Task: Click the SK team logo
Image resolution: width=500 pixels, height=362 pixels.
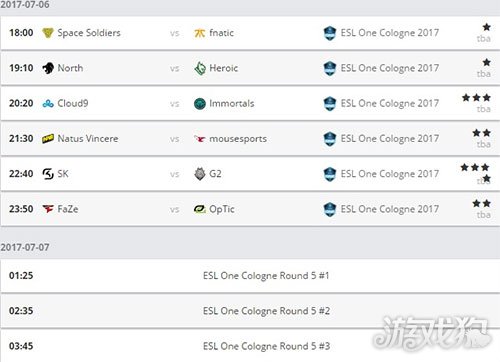Action: [48, 174]
